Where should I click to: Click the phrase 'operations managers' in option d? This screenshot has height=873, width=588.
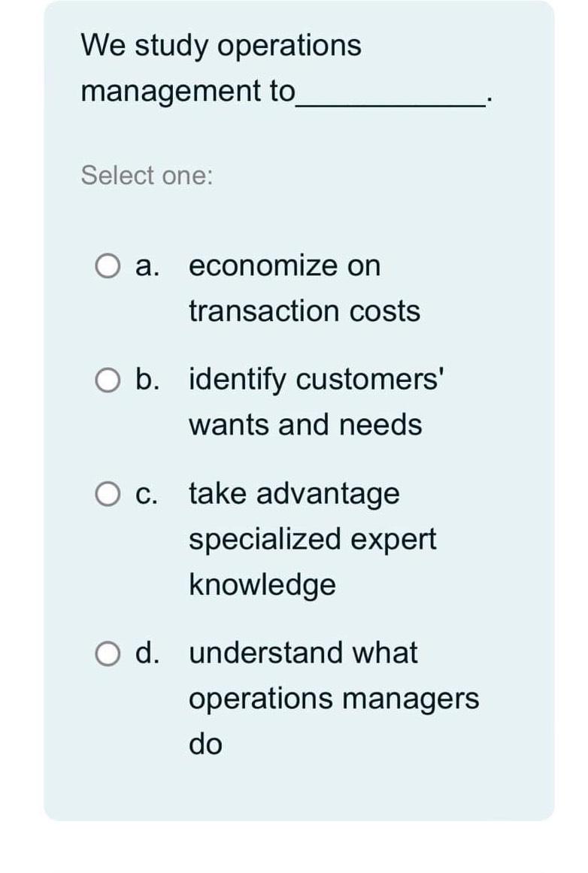click(x=333, y=699)
